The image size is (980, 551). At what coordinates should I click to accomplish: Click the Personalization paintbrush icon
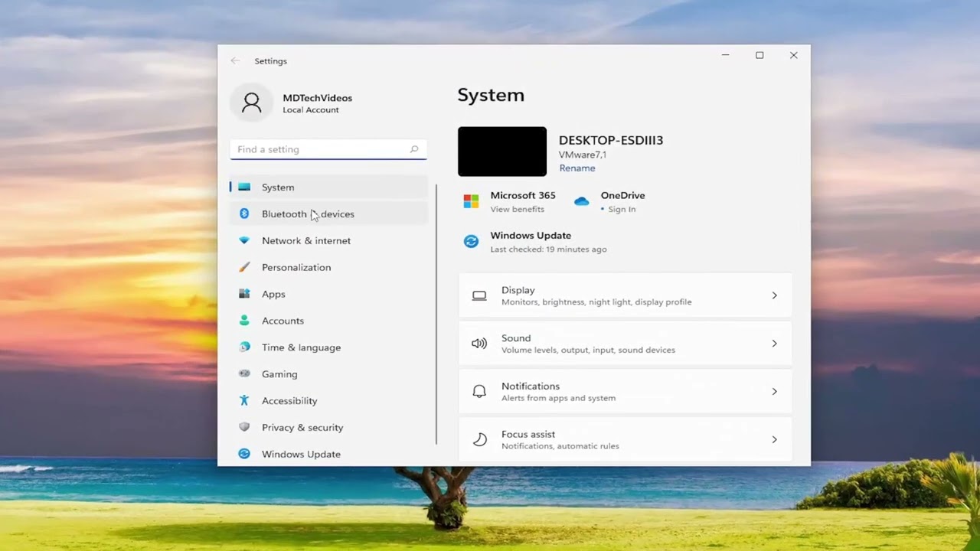point(244,267)
